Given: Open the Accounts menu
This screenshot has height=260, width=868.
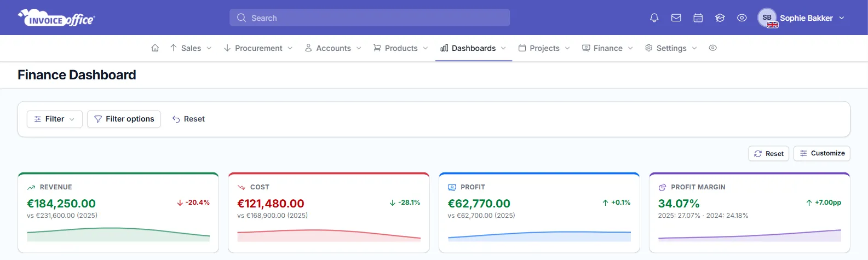Looking at the screenshot, I should (333, 48).
